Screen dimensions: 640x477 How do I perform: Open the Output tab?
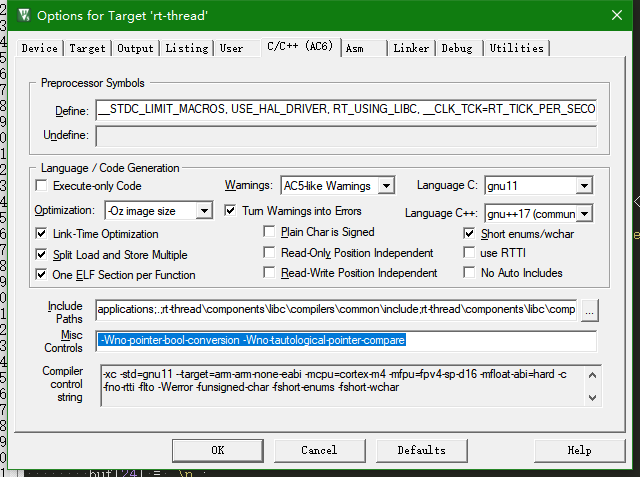coord(135,48)
